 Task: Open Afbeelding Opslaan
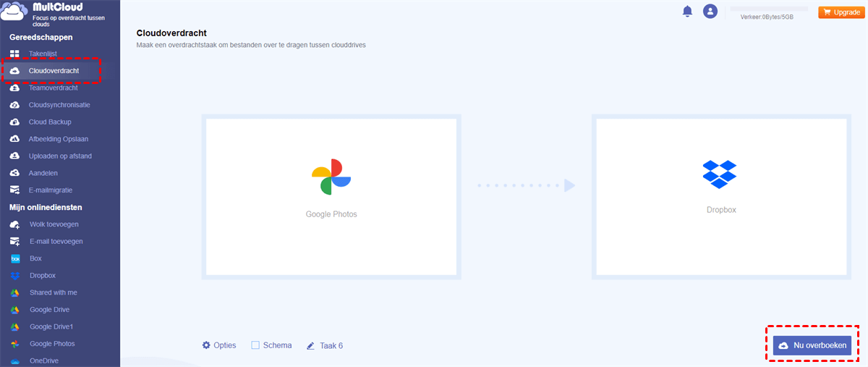click(x=58, y=139)
